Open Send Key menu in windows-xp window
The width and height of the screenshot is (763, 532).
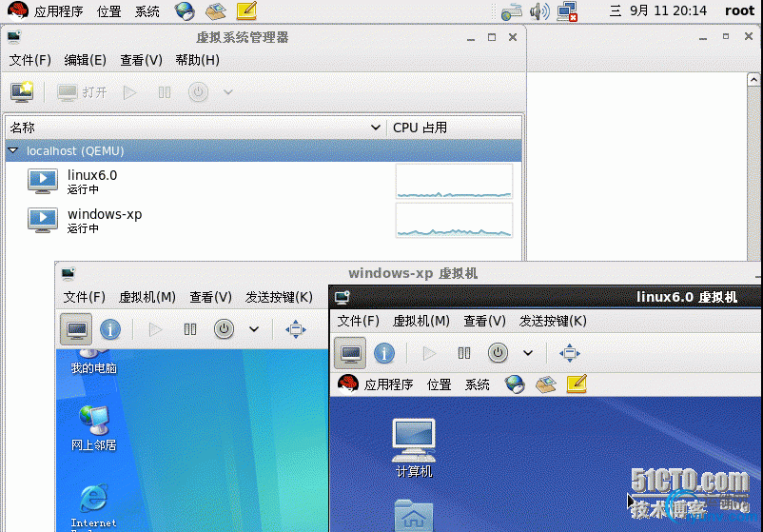click(279, 297)
